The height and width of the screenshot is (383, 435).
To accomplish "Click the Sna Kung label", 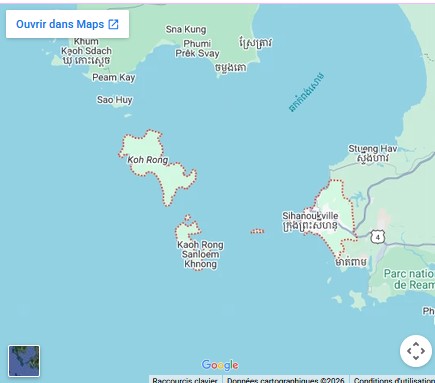I will point(186,29).
